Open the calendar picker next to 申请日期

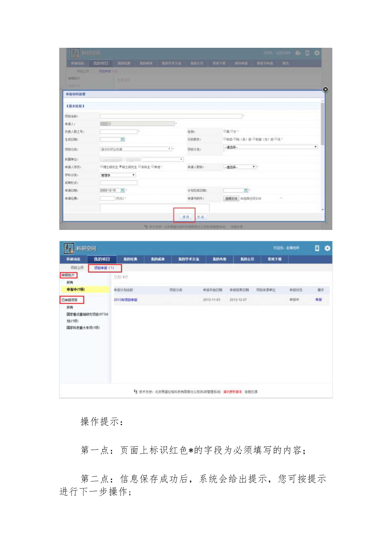122,190
